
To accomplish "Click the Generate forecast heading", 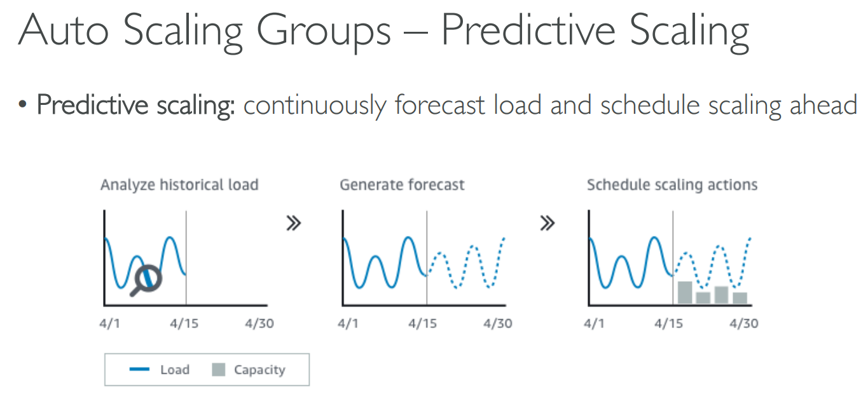I will tap(402, 185).
